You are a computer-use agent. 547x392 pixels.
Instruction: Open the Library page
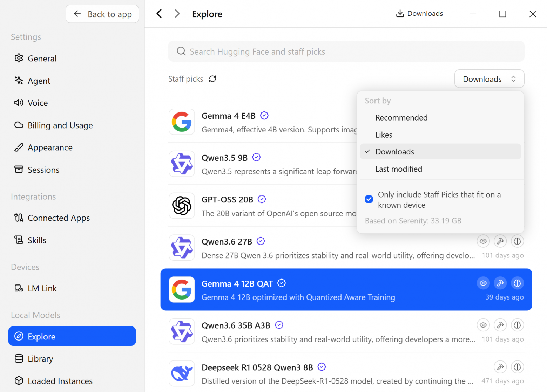[x=72, y=359]
